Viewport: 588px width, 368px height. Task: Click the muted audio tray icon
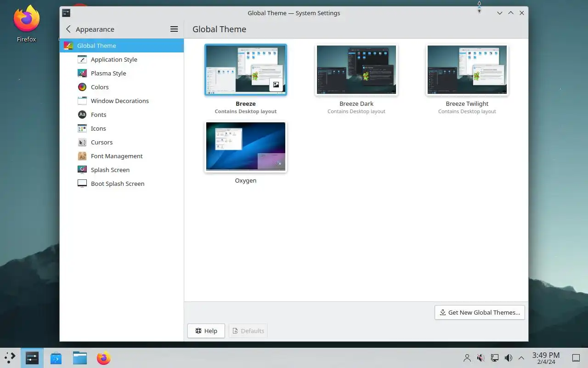tap(481, 358)
